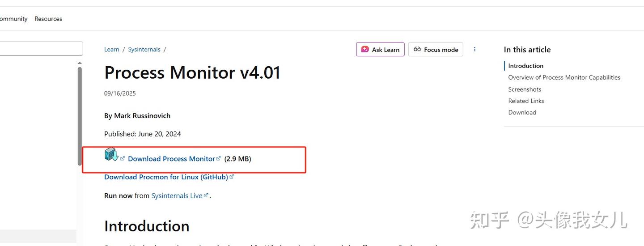Click the left table of contents scrollbar
This screenshot has width=644, height=246.
[80, 116]
